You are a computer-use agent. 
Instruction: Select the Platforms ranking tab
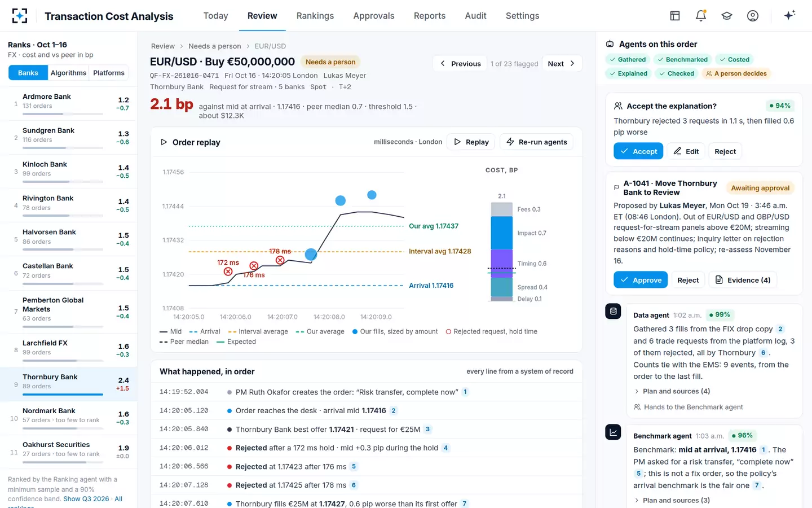coord(109,73)
